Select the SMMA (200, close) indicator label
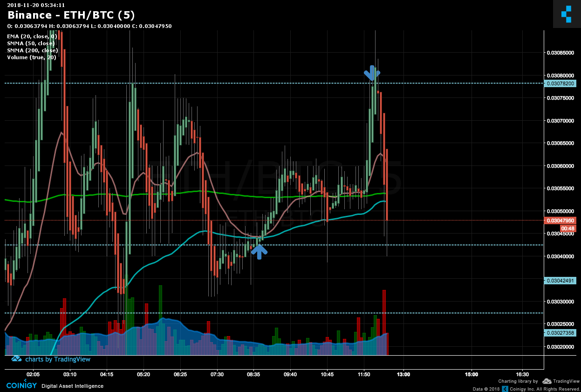Image resolution: width=581 pixels, height=392 pixels. tap(33, 50)
